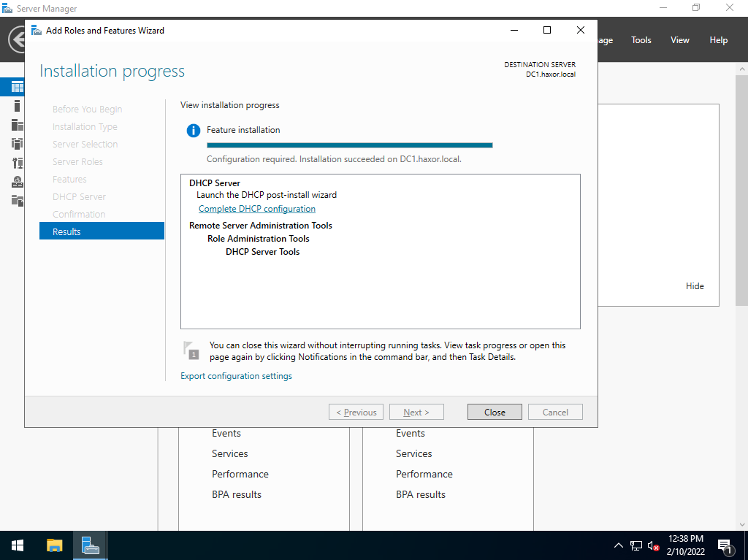The width and height of the screenshot is (748, 560).
Task: Select the Server Roles step
Action: (x=77, y=161)
